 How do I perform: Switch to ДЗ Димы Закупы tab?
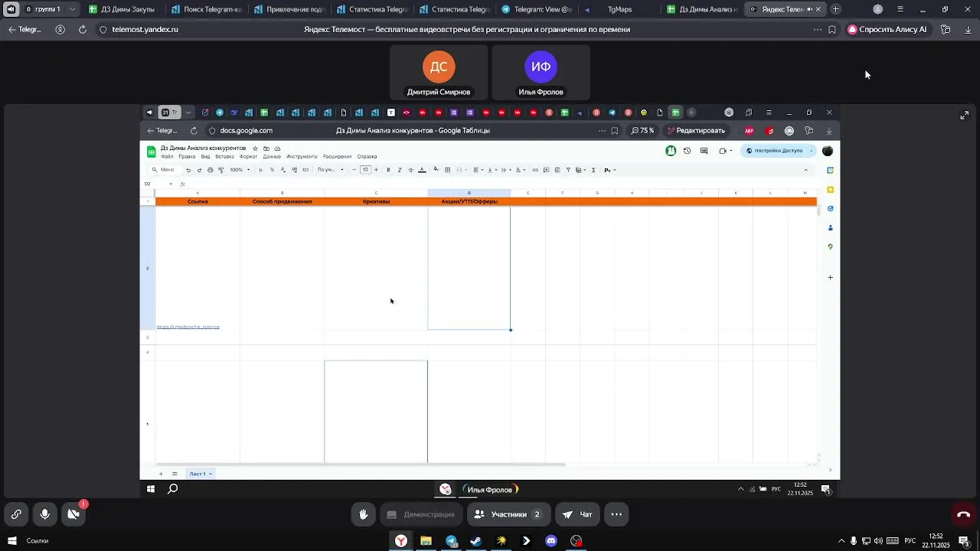pyautogui.click(x=122, y=9)
